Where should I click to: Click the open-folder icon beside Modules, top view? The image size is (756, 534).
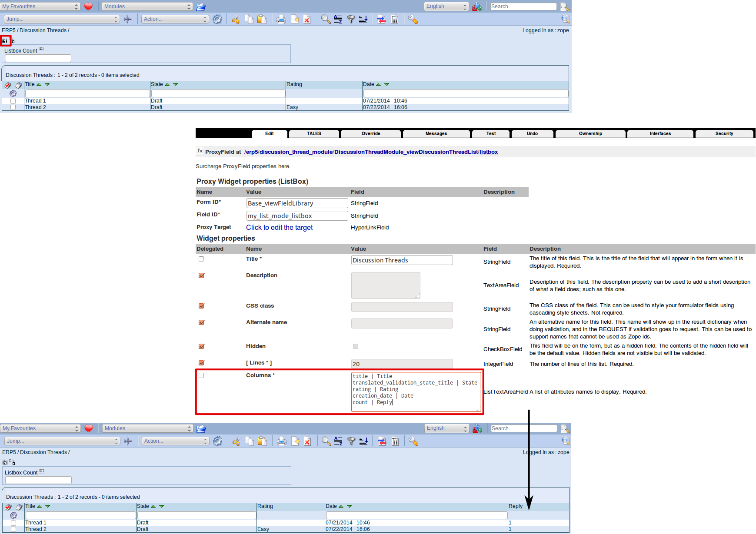click(200, 7)
